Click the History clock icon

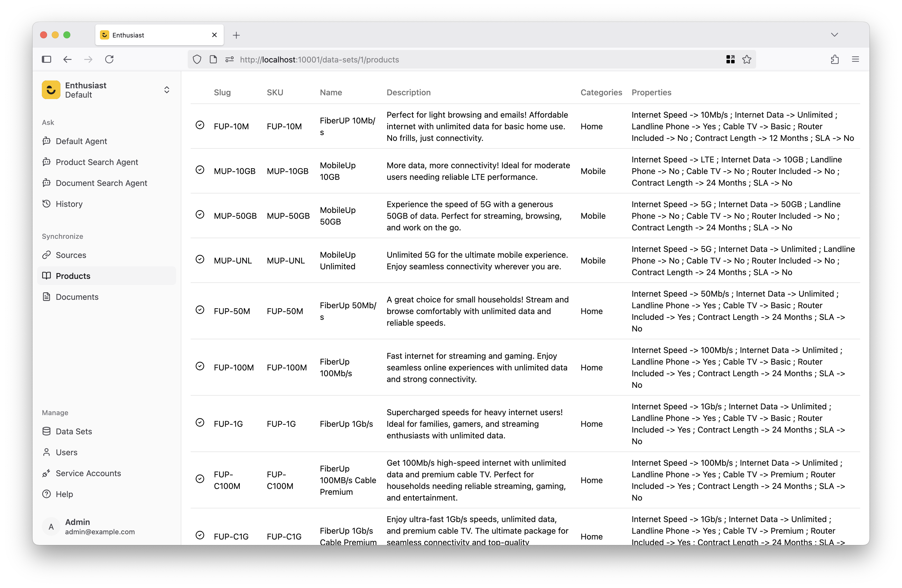pos(46,204)
